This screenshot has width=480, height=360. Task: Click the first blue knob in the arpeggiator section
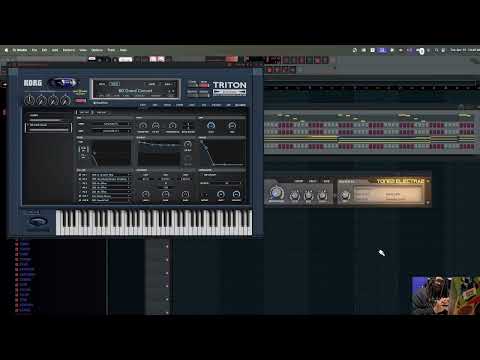coord(221,194)
